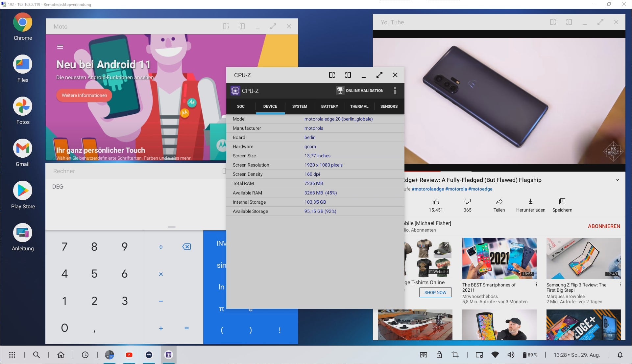Open the #motoedge hashtag link
The width and height of the screenshot is (632, 364).
(480, 189)
